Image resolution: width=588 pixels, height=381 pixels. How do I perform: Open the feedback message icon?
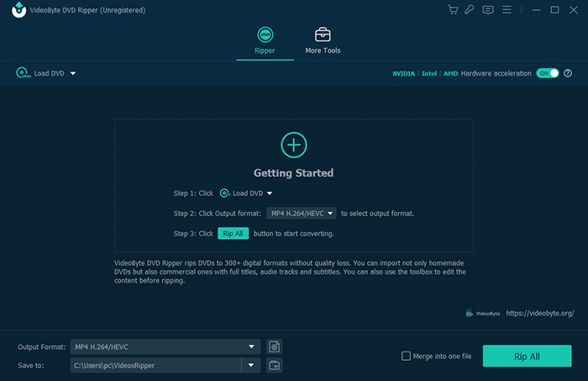[x=488, y=10]
